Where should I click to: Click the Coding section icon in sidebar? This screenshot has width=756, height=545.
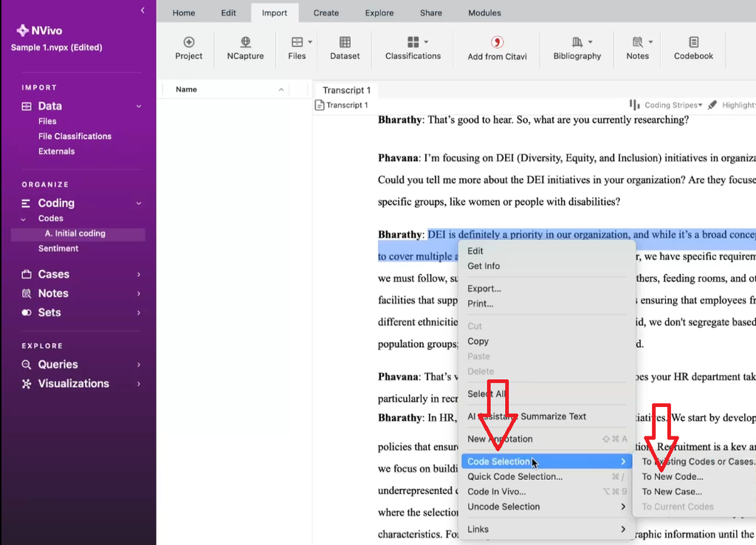pyautogui.click(x=26, y=203)
